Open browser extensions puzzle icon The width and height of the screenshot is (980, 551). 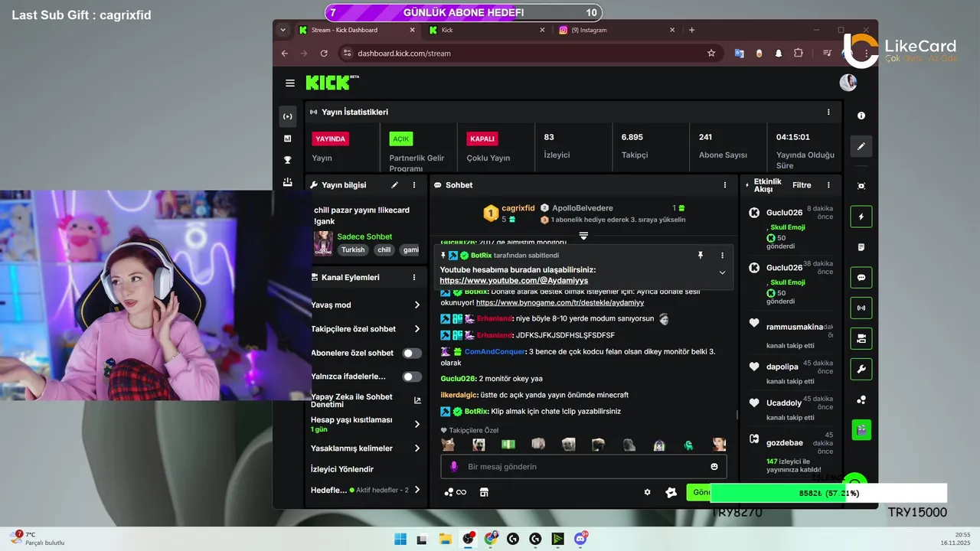[x=799, y=53]
